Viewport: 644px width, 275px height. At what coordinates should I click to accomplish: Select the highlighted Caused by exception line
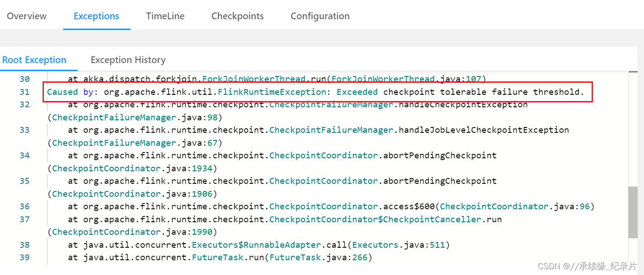click(x=313, y=92)
